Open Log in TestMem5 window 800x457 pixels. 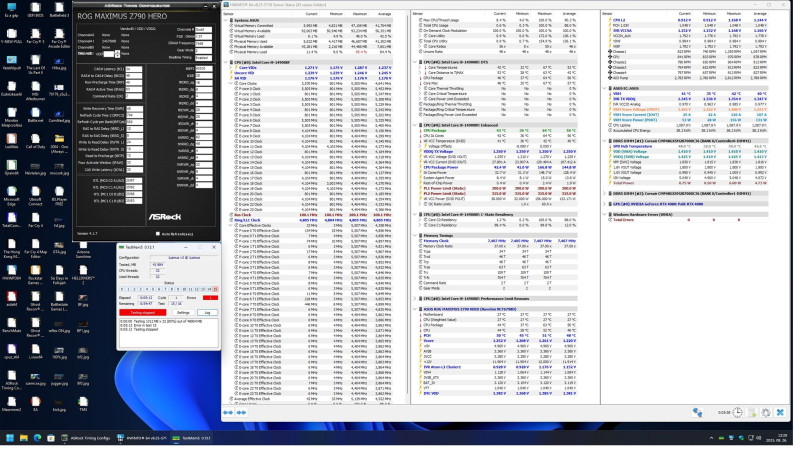[x=207, y=313]
